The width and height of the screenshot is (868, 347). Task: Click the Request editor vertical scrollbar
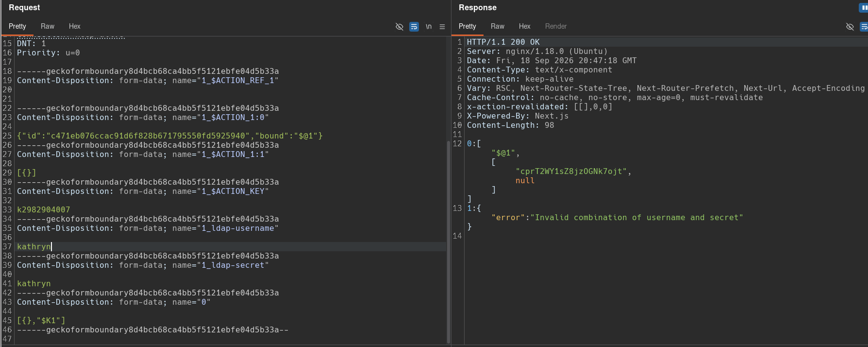[448, 242]
